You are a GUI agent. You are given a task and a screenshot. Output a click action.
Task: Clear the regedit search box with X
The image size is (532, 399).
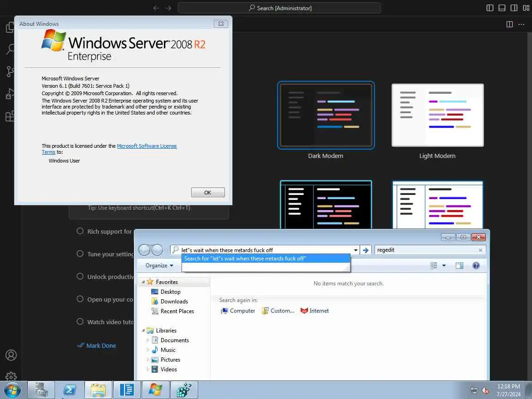pos(480,250)
